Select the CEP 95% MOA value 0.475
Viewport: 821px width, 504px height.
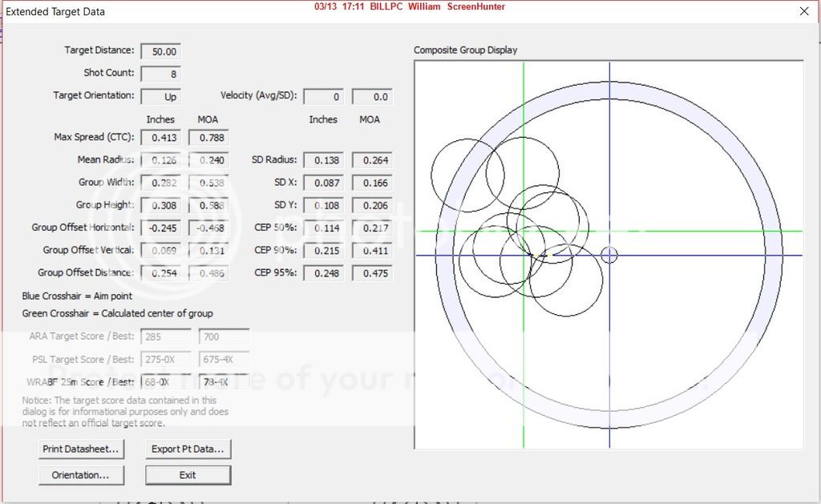click(372, 273)
